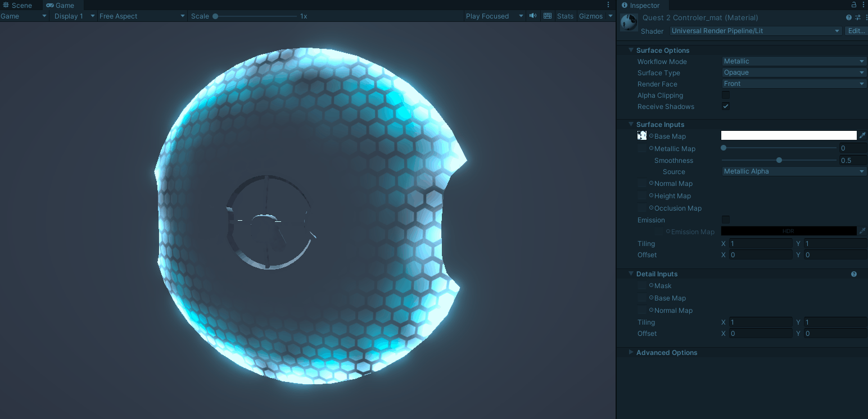Viewport: 868px width, 419px height.
Task: Collapse the Surface Inputs section
Action: pos(631,124)
